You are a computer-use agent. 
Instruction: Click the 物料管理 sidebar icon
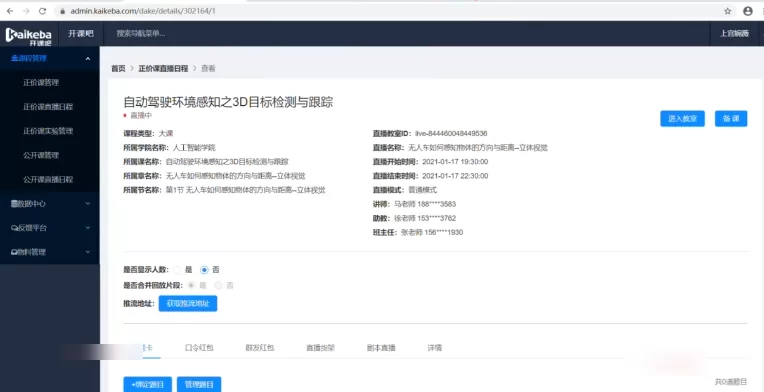[14, 252]
